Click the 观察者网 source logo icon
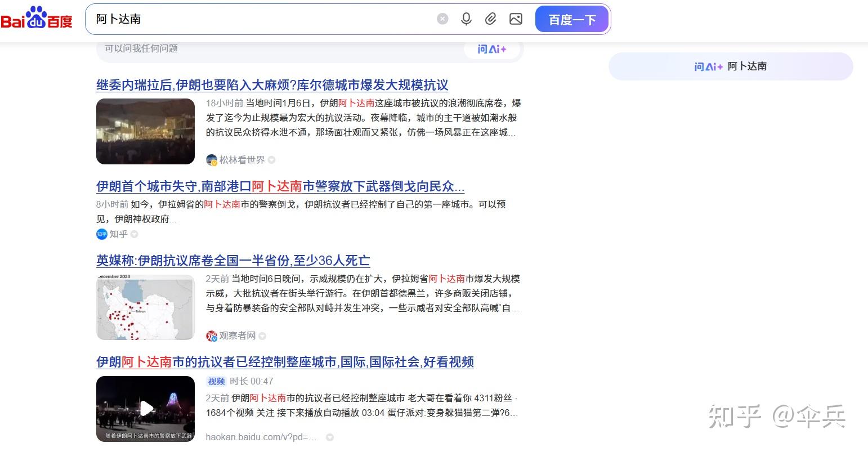The width and height of the screenshot is (868, 452). coord(212,335)
